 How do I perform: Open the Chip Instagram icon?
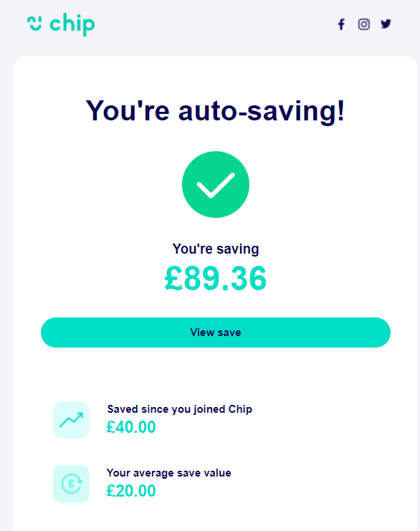(364, 24)
